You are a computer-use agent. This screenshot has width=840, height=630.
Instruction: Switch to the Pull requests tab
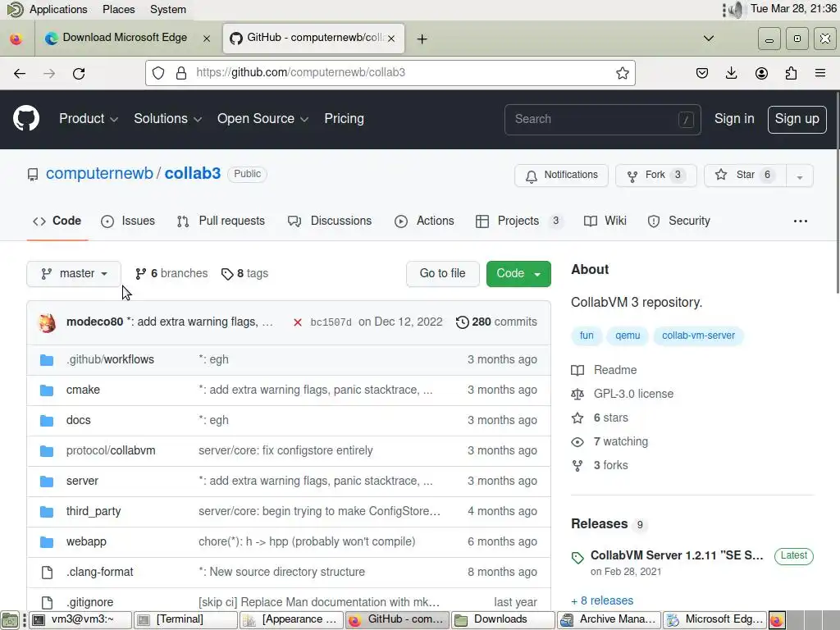pos(221,221)
